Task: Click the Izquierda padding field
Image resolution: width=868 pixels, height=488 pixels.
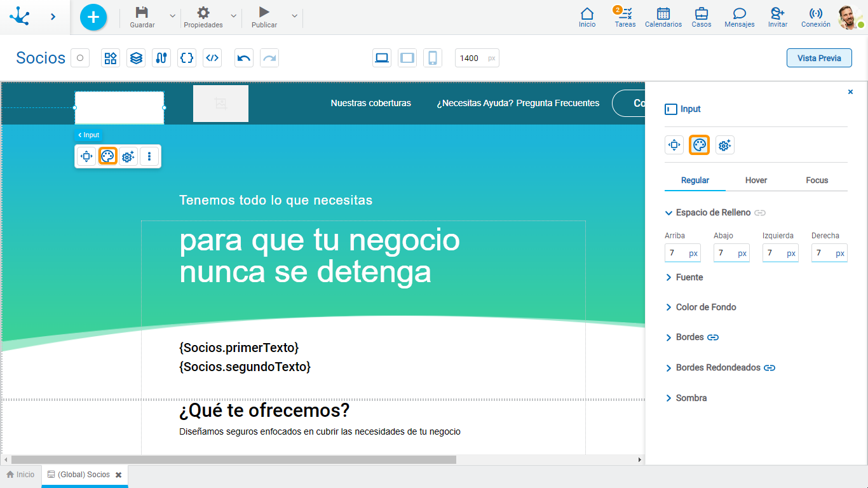Action: (x=780, y=253)
